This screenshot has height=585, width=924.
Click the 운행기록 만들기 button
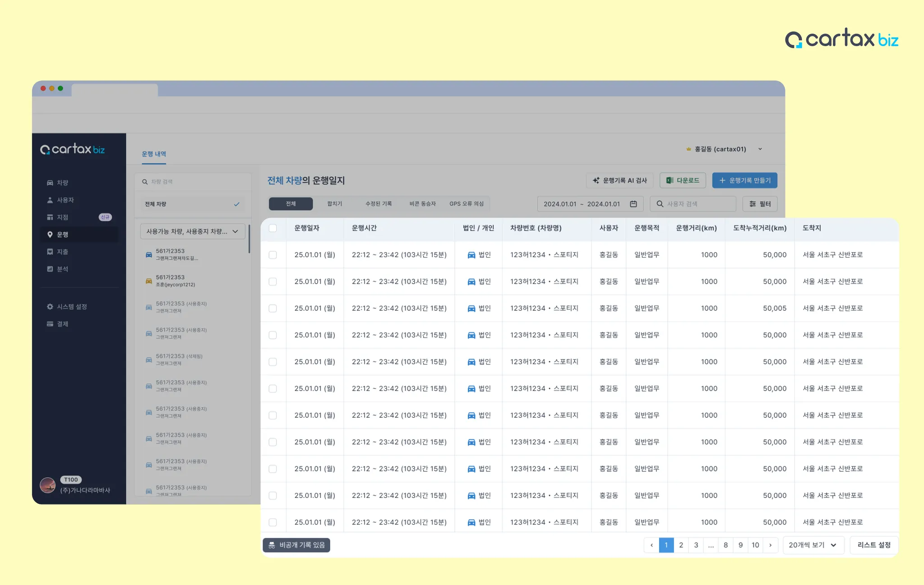(744, 180)
